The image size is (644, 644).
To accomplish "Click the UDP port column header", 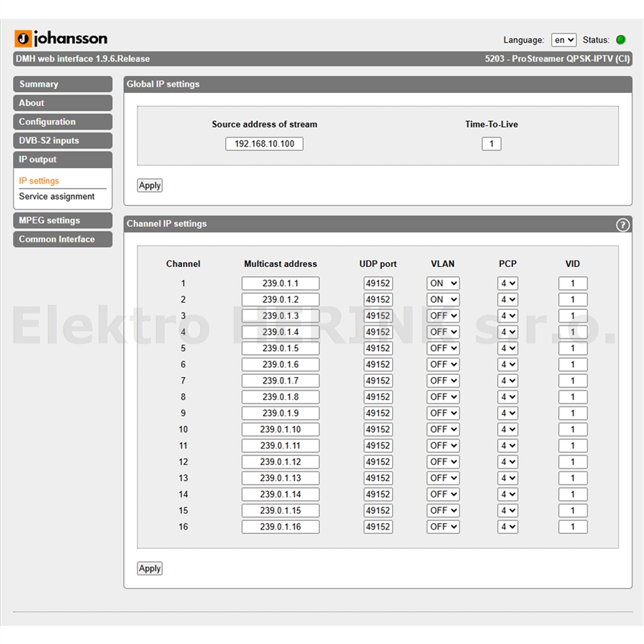I will 378,264.
